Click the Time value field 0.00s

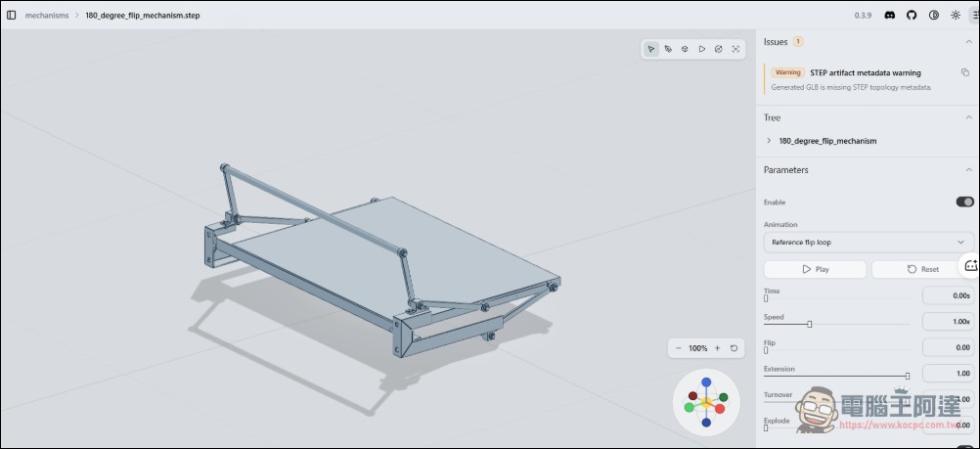(x=948, y=295)
